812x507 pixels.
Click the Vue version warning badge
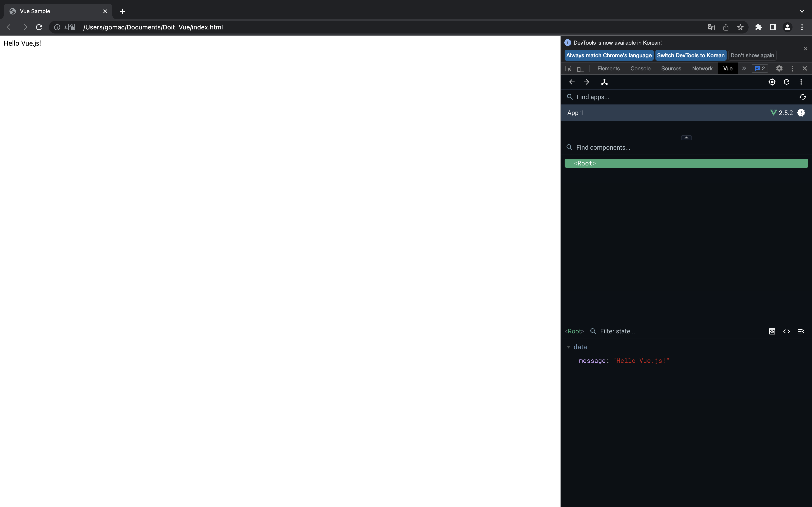(801, 113)
